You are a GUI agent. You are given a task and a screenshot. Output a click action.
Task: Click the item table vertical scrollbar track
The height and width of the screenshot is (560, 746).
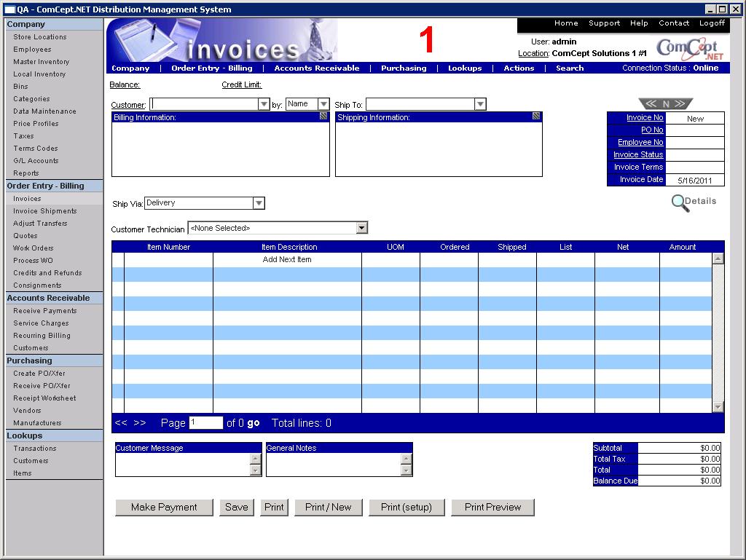tap(718, 333)
